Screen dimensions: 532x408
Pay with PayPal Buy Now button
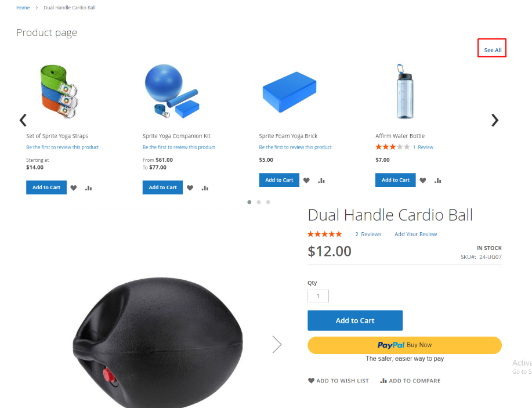404,345
